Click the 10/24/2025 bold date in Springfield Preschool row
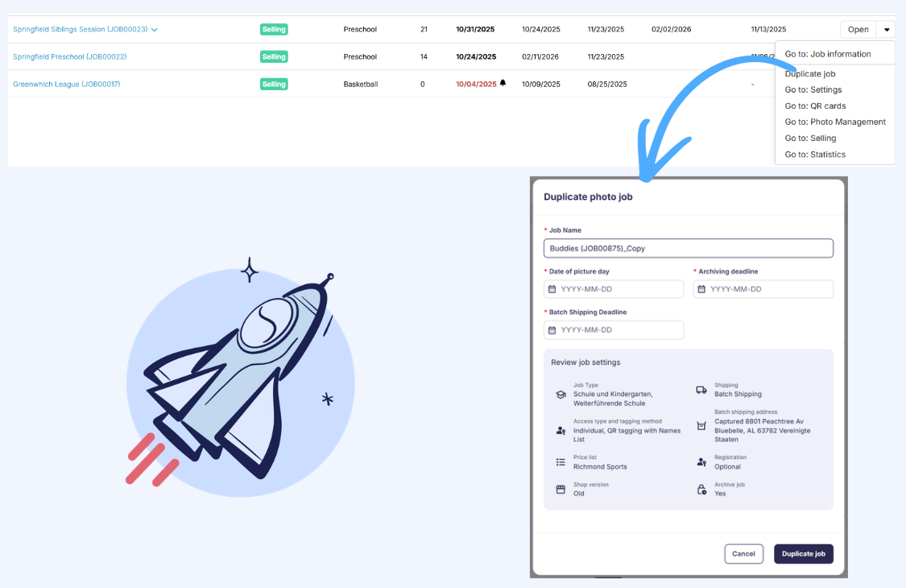Image resolution: width=906 pixels, height=588 pixels. (x=476, y=56)
